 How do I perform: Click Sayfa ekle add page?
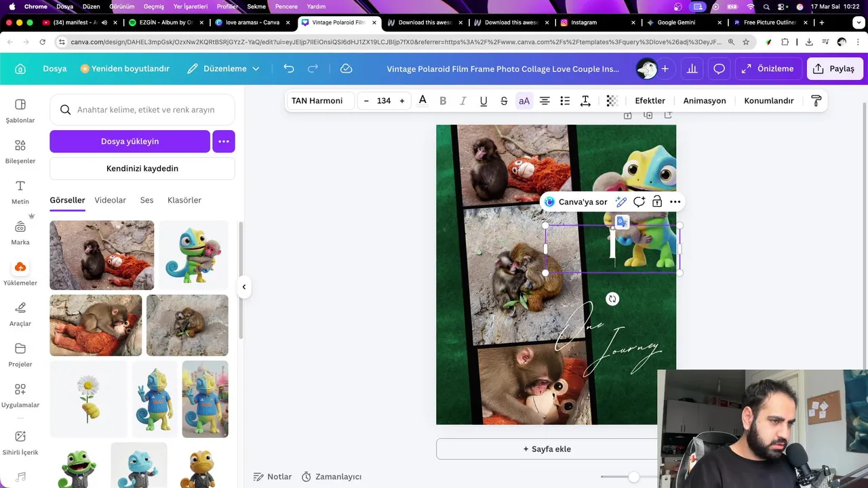(x=547, y=449)
